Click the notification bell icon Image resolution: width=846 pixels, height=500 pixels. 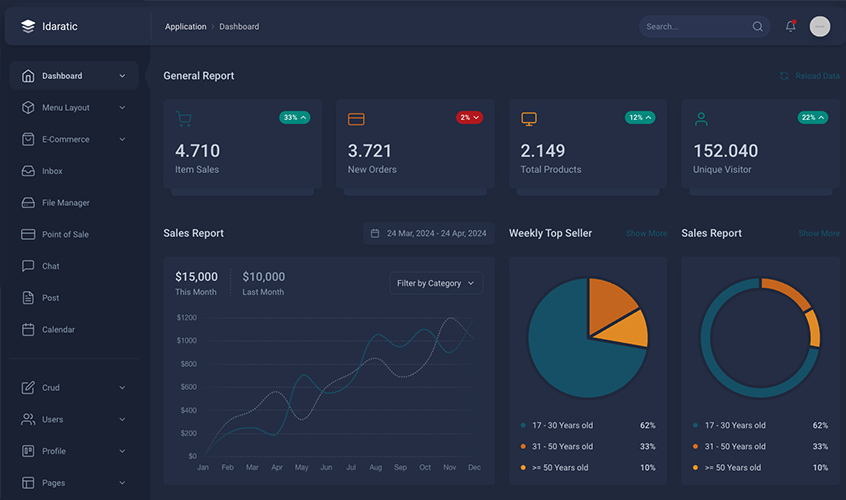790,26
